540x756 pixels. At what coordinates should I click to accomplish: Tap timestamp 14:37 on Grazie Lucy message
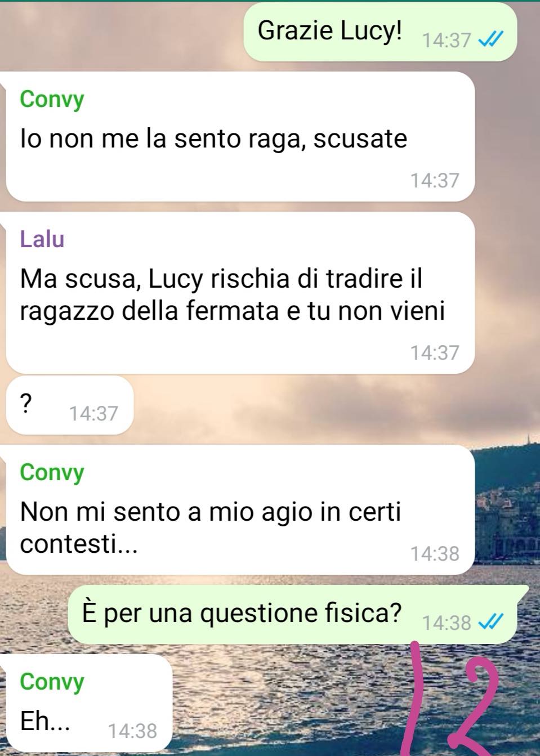point(446,40)
